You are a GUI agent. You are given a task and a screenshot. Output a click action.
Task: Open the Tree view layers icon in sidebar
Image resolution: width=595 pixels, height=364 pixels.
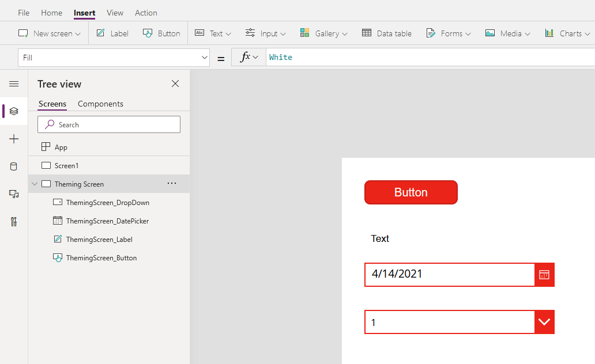[x=14, y=111]
